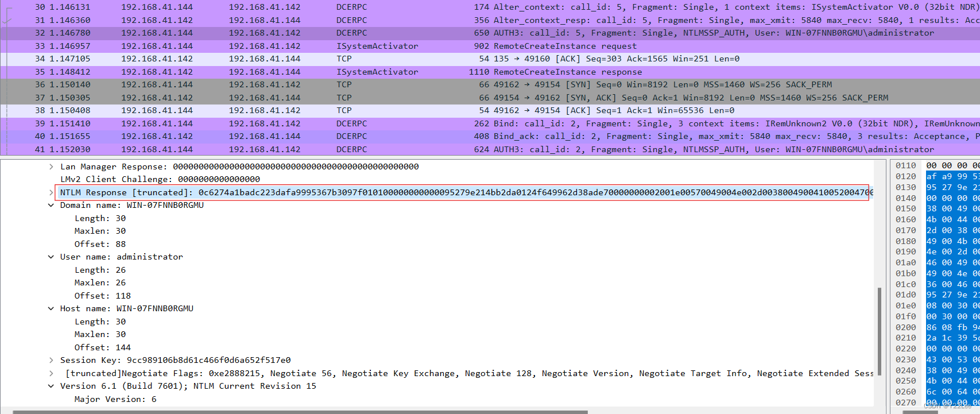Select packet 35 RemoteCreateInstance response row
Viewport: 980px width, 414px height.
[x=490, y=72]
